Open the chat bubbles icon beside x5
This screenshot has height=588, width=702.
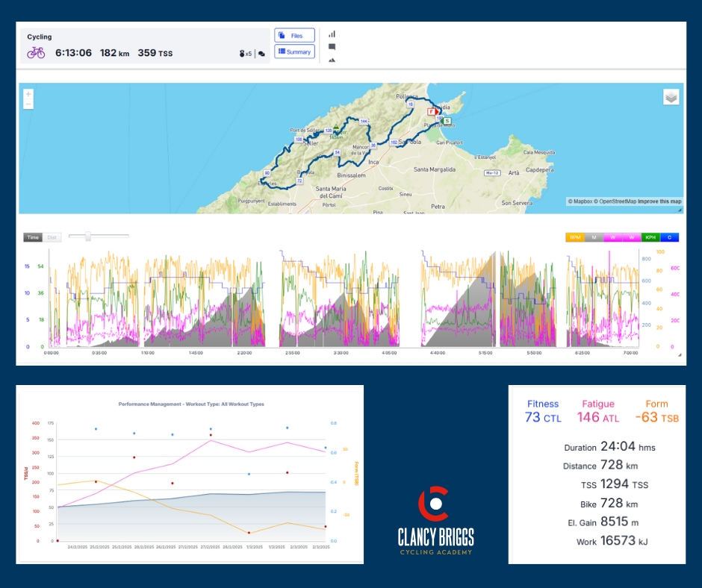point(261,54)
